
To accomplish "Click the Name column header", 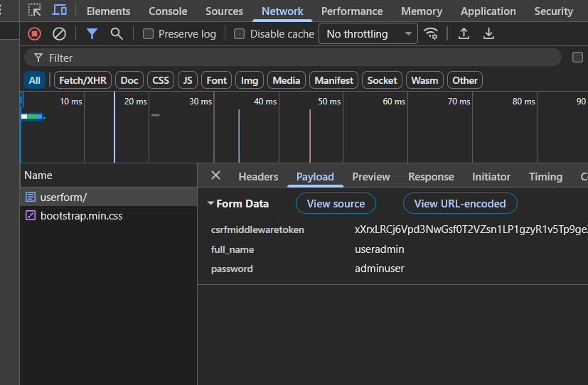I will (x=108, y=175).
